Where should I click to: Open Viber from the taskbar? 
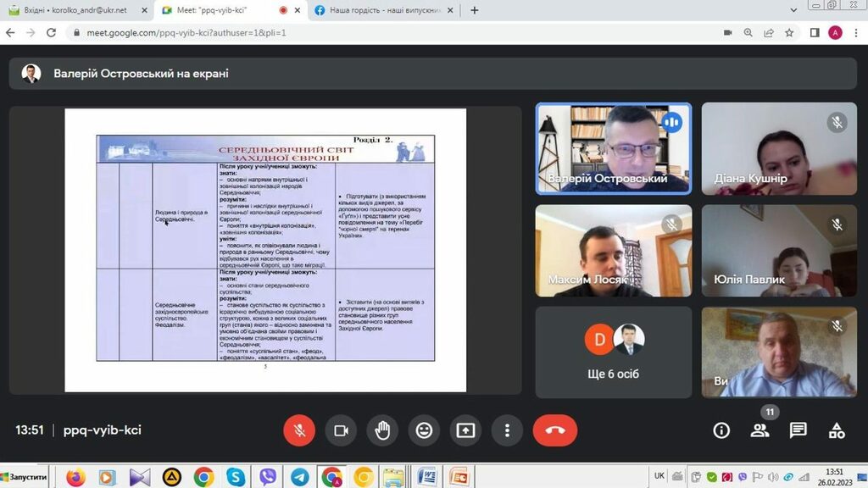point(268,477)
